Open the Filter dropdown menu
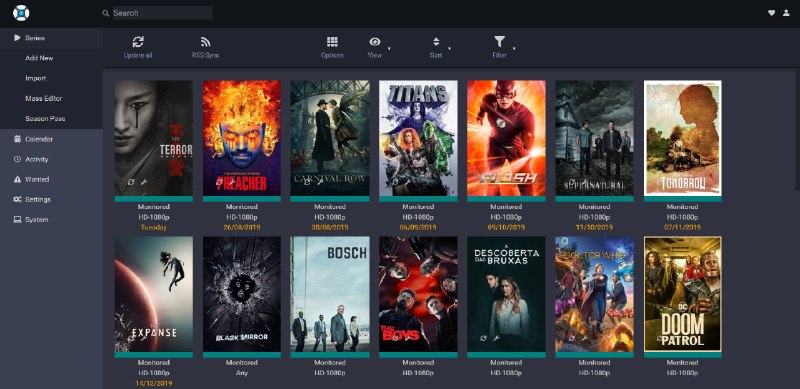This screenshot has height=389, width=800. point(503,47)
